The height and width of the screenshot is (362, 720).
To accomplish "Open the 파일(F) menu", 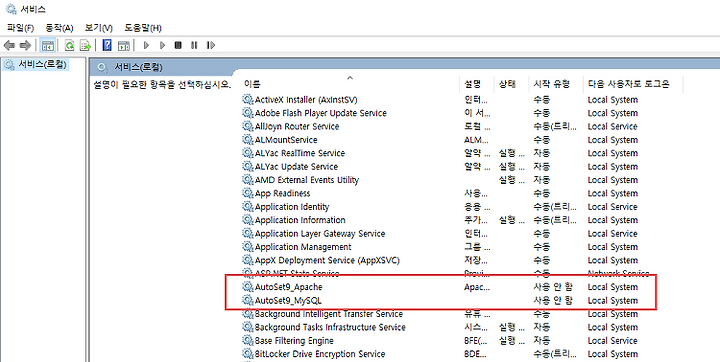I will (20, 28).
